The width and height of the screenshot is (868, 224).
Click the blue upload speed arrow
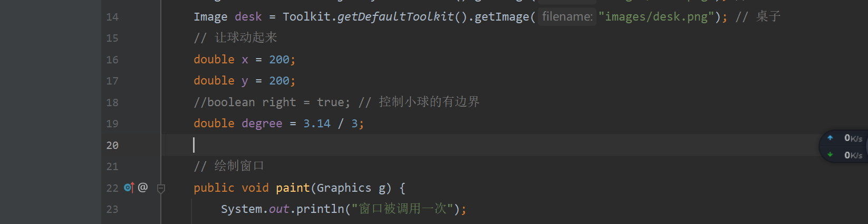coord(830,138)
